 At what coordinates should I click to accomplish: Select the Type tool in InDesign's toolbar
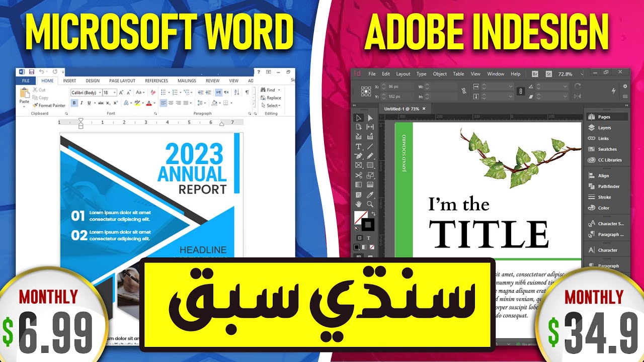[358, 147]
